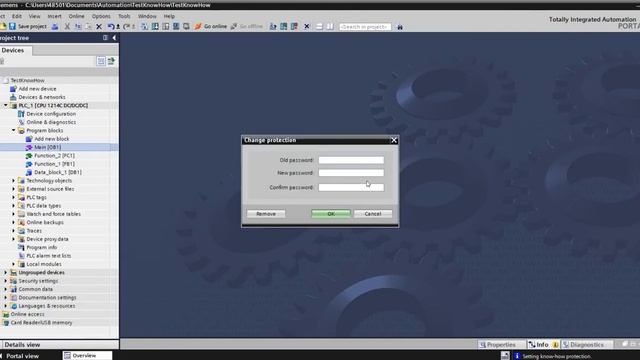
Task: Select Device configuration item
Action: point(51,114)
